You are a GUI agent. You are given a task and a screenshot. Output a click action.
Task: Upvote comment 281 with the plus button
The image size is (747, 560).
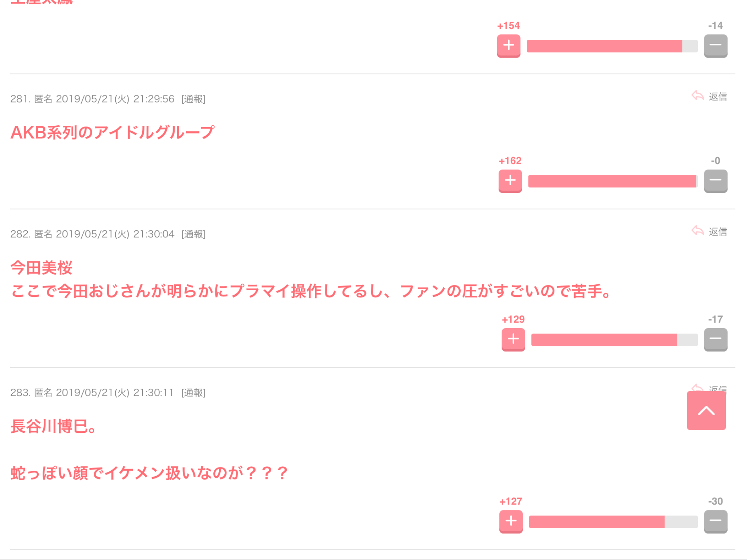[x=510, y=181]
